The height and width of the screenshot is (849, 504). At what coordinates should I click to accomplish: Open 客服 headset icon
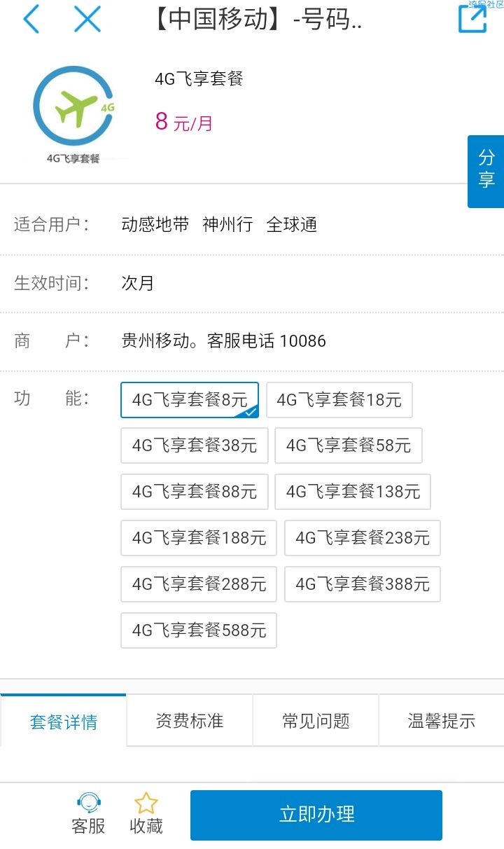[x=88, y=803]
